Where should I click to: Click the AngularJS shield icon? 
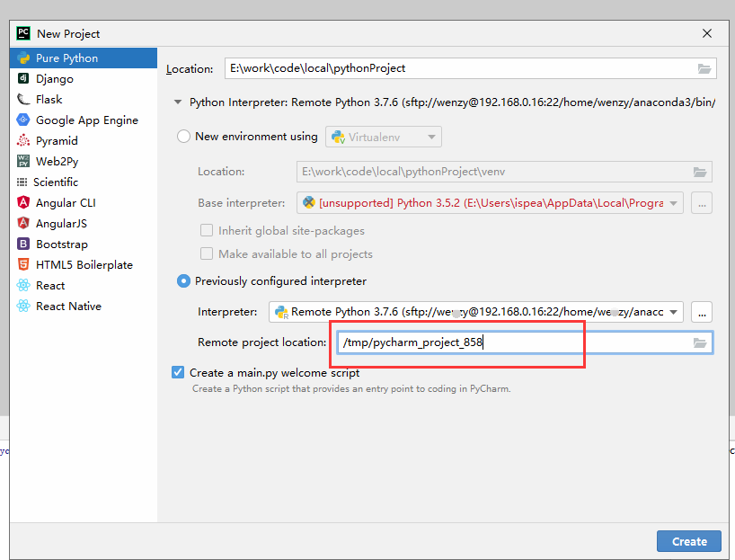point(23,223)
